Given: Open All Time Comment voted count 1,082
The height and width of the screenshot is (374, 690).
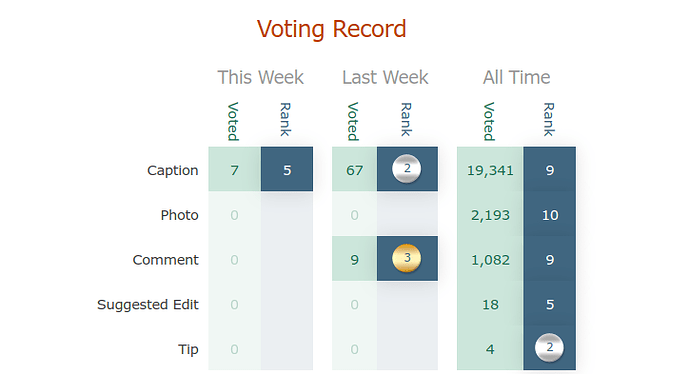Looking at the screenshot, I should [490, 260].
